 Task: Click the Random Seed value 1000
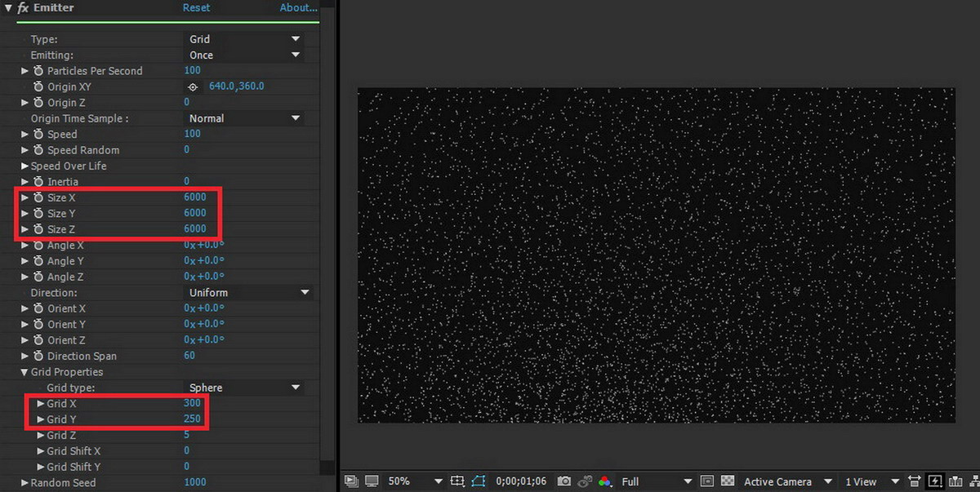click(x=195, y=483)
